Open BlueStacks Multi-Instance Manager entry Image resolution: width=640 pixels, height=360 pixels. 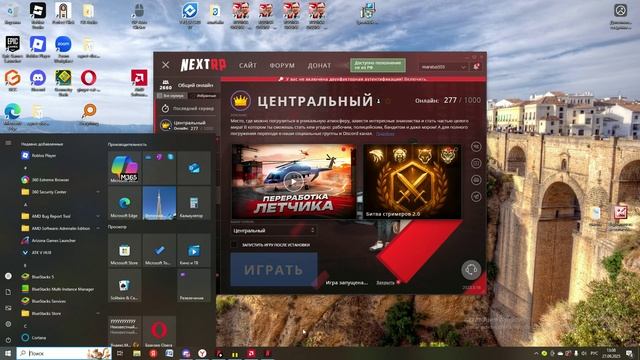click(61, 289)
